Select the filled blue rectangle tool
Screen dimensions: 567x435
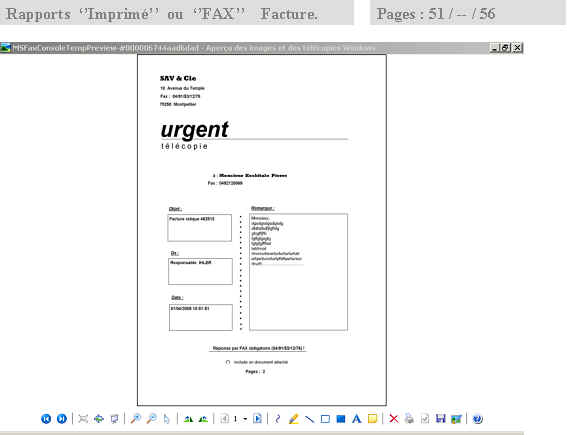pos(341,419)
